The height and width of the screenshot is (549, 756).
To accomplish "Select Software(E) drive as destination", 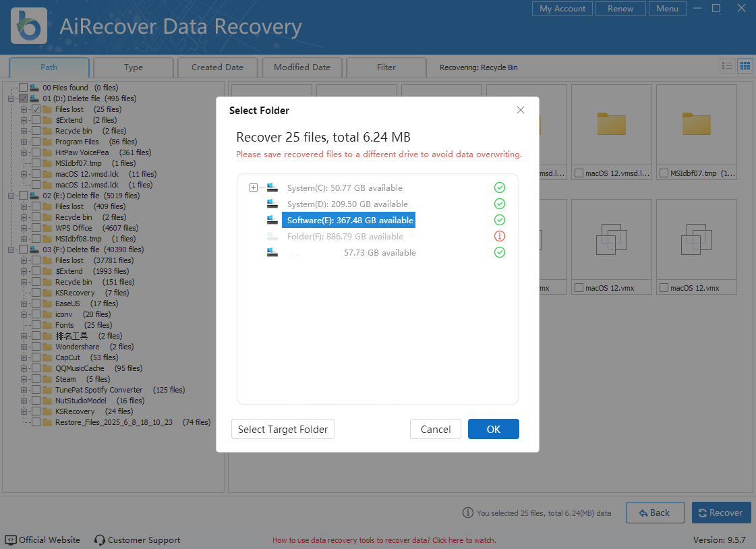I will pyautogui.click(x=349, y=221).
